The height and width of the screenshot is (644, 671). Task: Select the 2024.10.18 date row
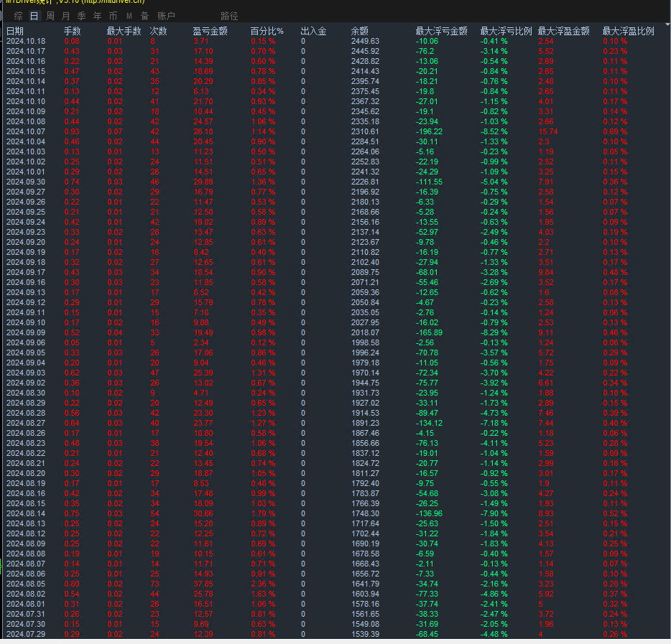[26, 41]
